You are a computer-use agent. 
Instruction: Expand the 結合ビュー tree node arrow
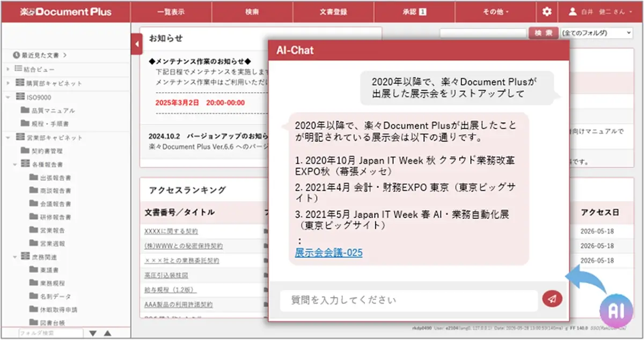click(9, 69)
